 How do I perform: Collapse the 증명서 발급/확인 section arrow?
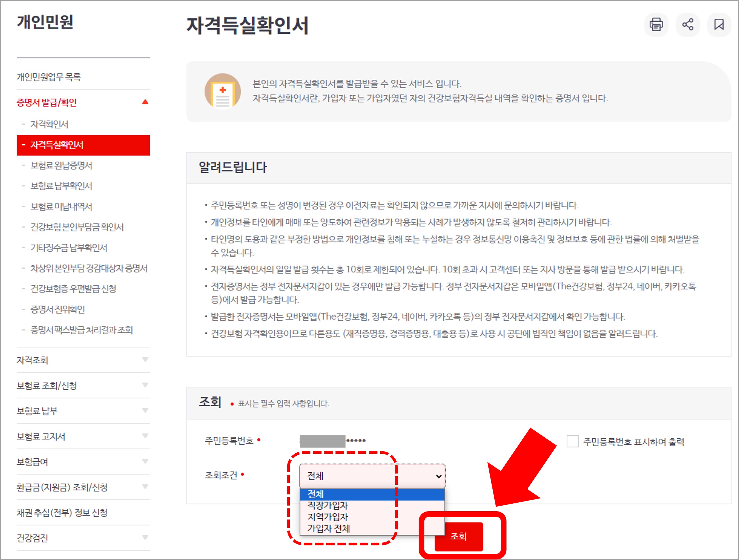[145, 102]
